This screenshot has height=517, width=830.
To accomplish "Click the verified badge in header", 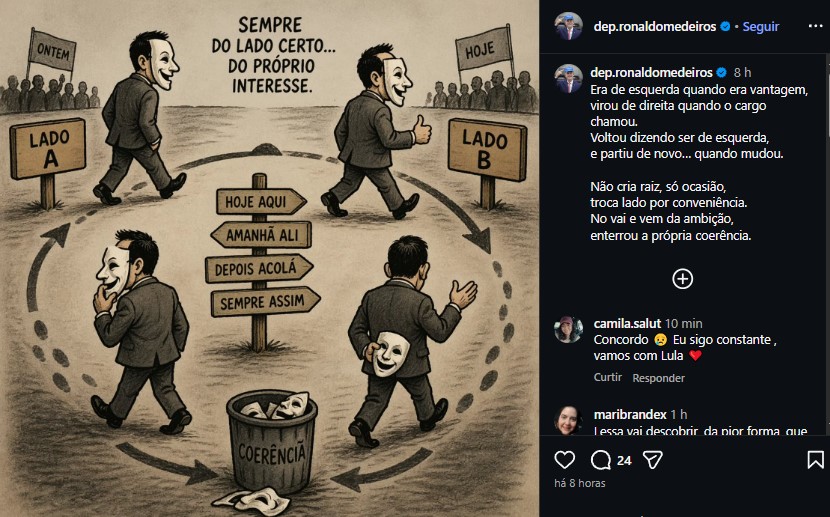I will click(x=725, y=26).
